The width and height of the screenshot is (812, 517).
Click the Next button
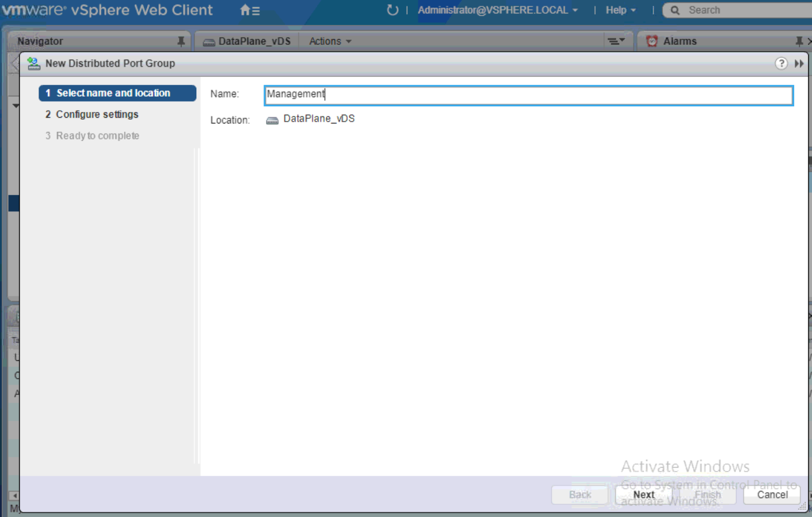[x=644, y=495]
